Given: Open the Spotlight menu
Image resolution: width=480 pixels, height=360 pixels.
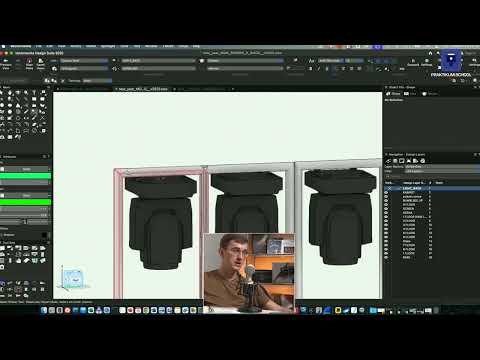Looking at the screenshot, I should pyautogui.click(x=108, y=46).
